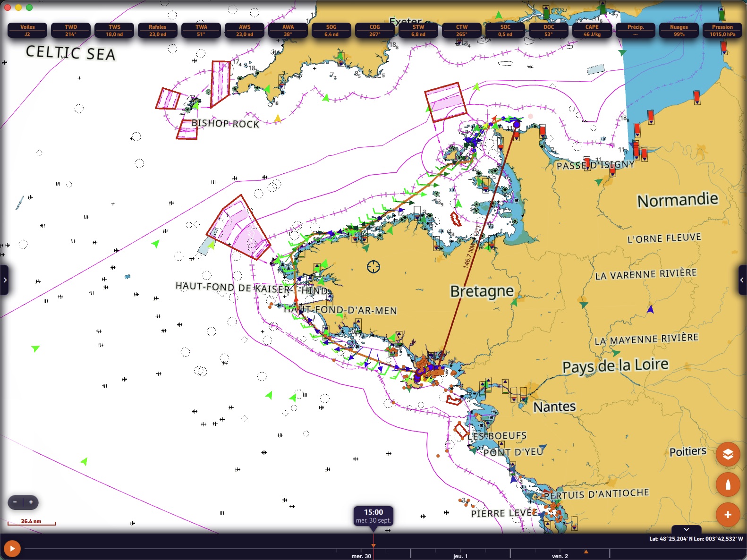Expand the left side panel arrow

pyautogui.click(x=4, y=280)
